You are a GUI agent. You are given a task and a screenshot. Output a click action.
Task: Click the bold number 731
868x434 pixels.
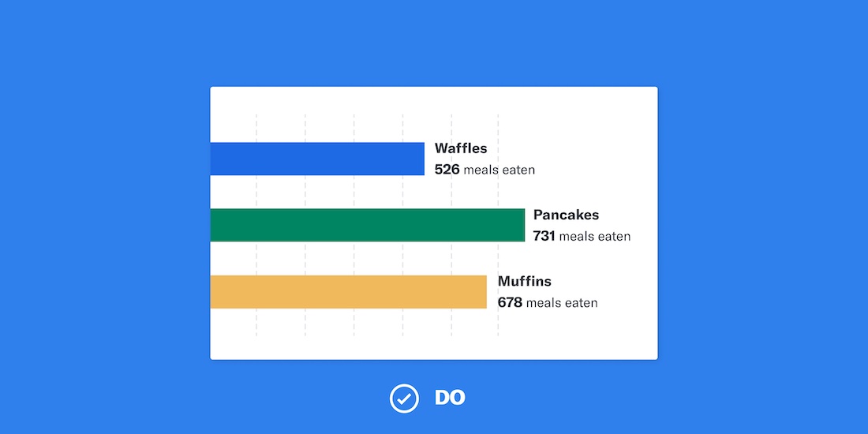544,236
